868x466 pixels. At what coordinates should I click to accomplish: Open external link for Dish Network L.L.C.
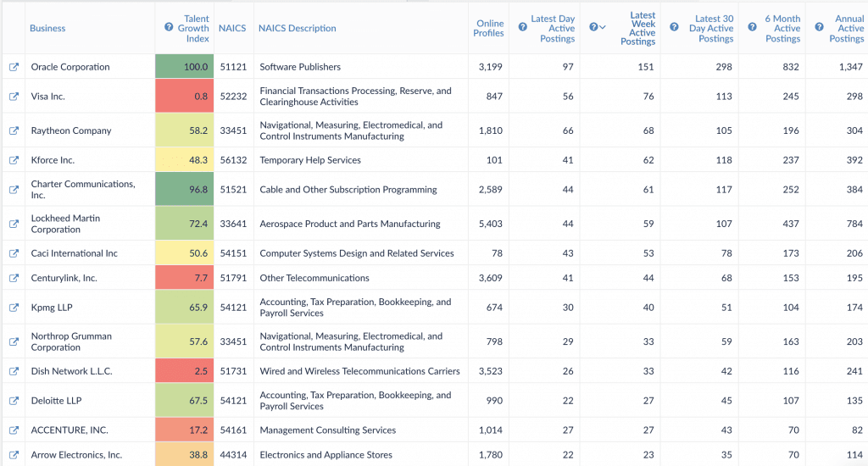pos(14,371)
